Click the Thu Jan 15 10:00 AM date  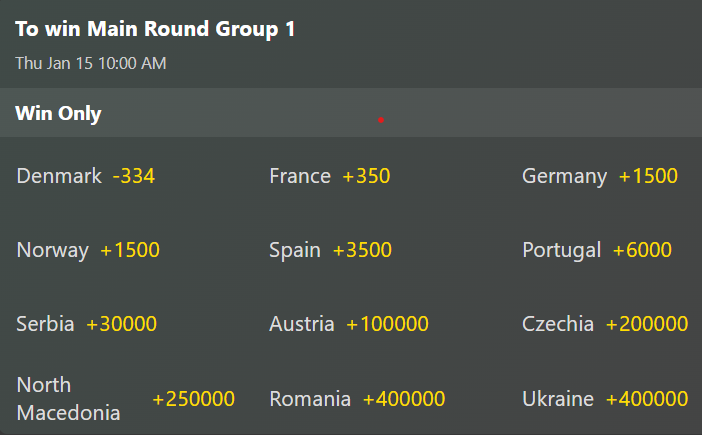pyautogui.click(x=91, y=63)
